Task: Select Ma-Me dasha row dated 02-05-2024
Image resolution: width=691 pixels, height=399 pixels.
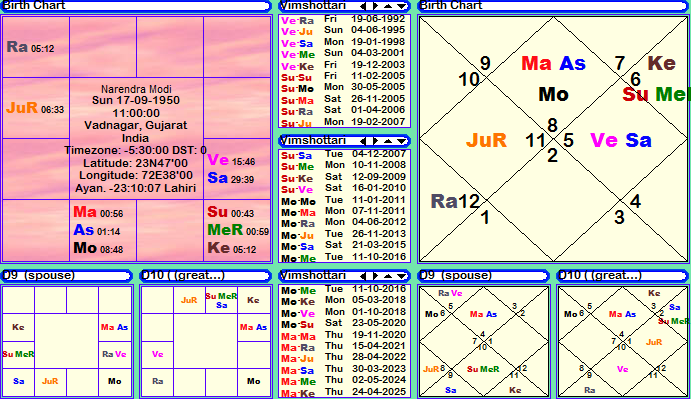Action: (x=343, y=380)
